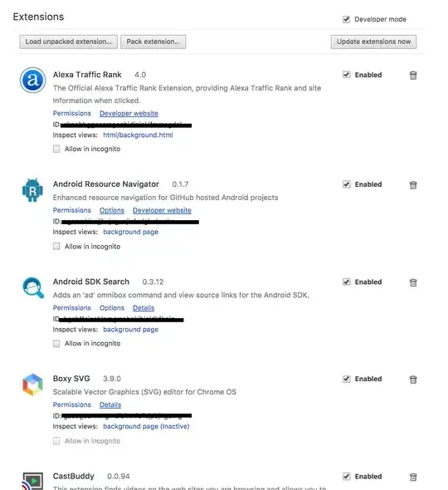Click the trash icon for Android SDK Search
The height and width of the screenshot is (490, 448).
click(x=413, y=282)
